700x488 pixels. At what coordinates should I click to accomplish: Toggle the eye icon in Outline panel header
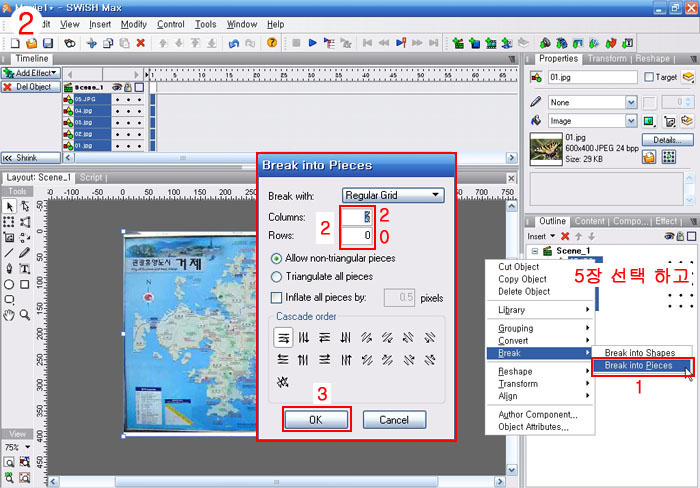pyautogui.click(x=669, y=236)
